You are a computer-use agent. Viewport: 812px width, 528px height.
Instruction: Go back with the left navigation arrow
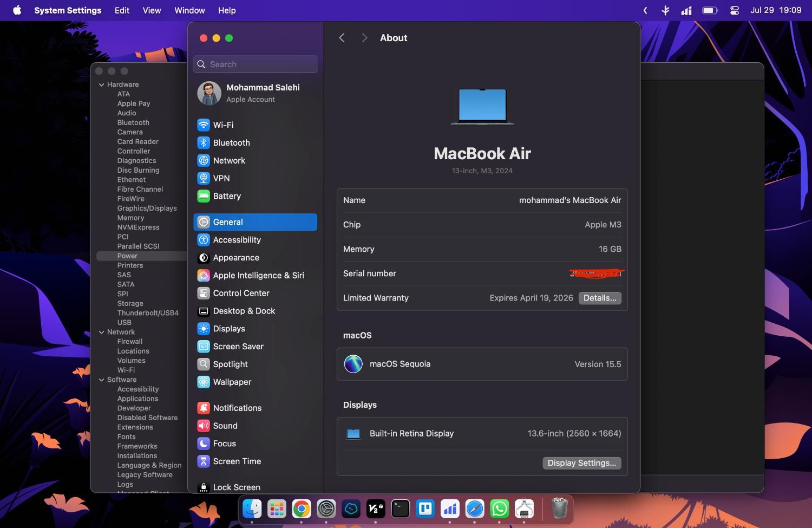coord(342,38)
